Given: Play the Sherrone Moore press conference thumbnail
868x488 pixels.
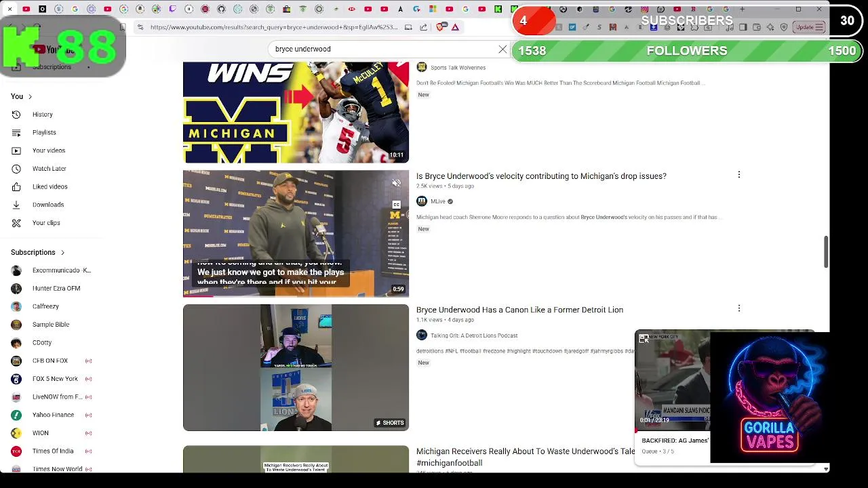Looking at the screenshot, I should tap(296, 233).
